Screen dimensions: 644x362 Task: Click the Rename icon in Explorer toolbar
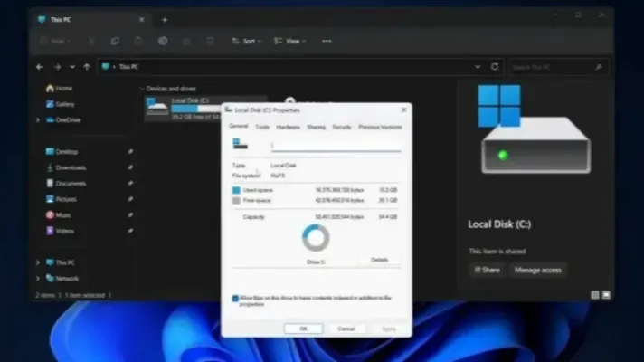coord(163,41)
